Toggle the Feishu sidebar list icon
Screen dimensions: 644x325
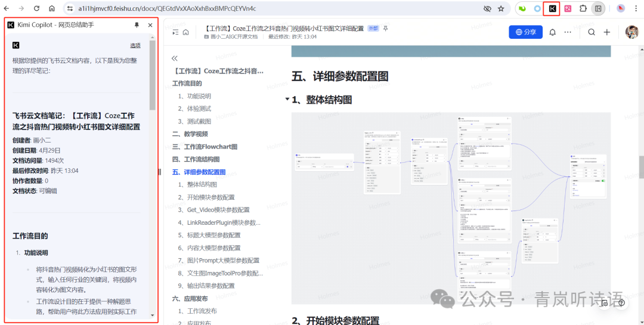pyautogui.click(x=175, y=32)
